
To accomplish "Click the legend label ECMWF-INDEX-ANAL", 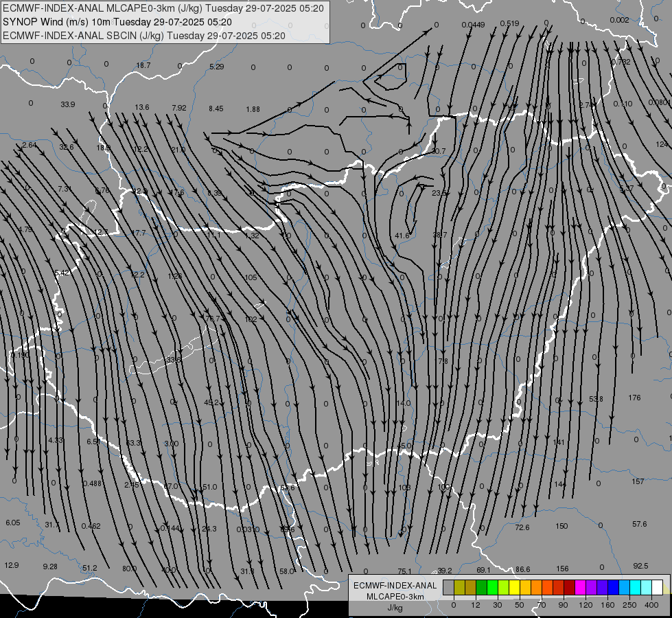I will click(x=395, y=586).
